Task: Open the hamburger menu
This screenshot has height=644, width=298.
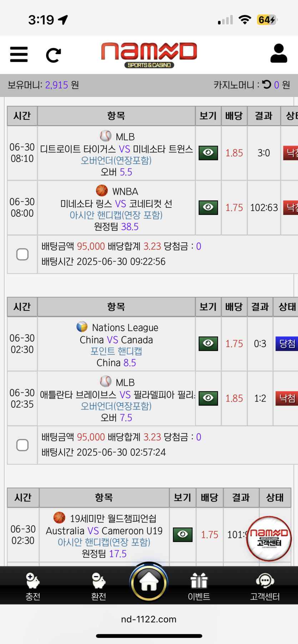Action: tap(19, 55)
